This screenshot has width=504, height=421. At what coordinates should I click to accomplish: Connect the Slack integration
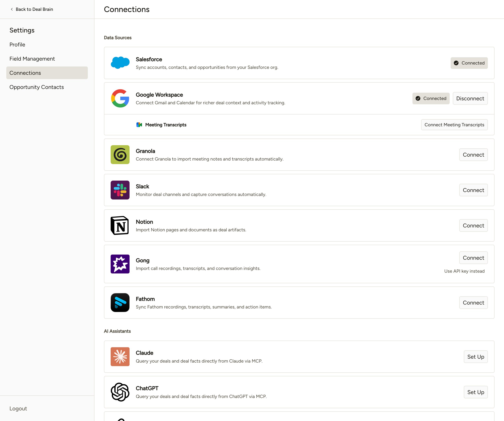click(473, 190)
